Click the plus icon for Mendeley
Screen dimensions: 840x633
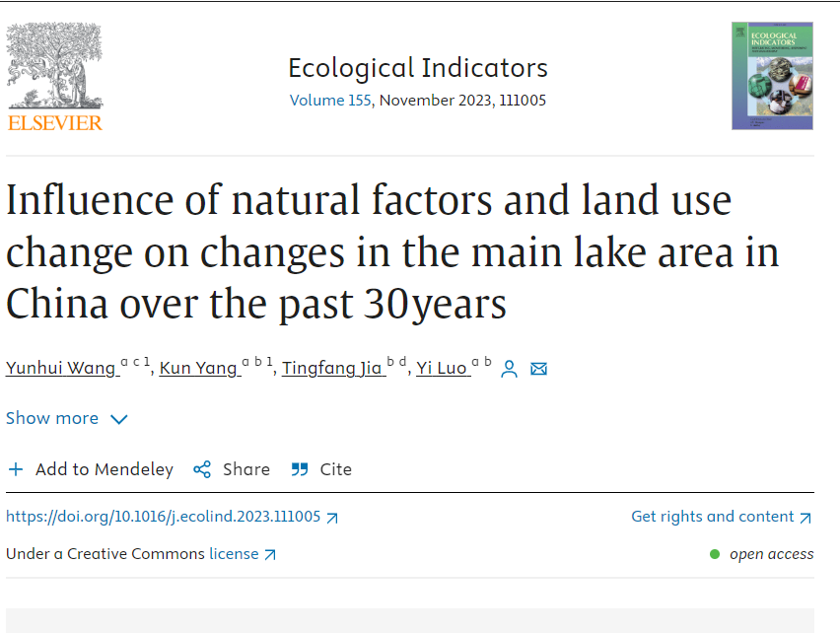(16, 469)
